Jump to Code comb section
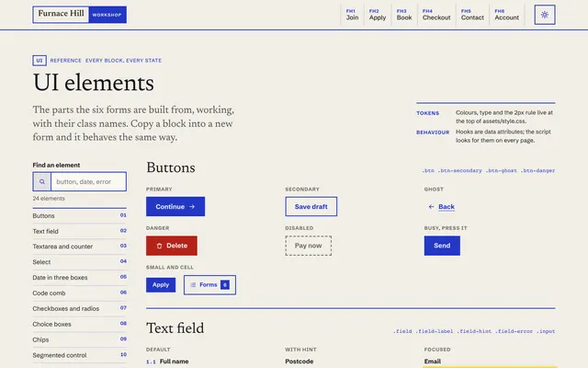 tap(80, 293)
